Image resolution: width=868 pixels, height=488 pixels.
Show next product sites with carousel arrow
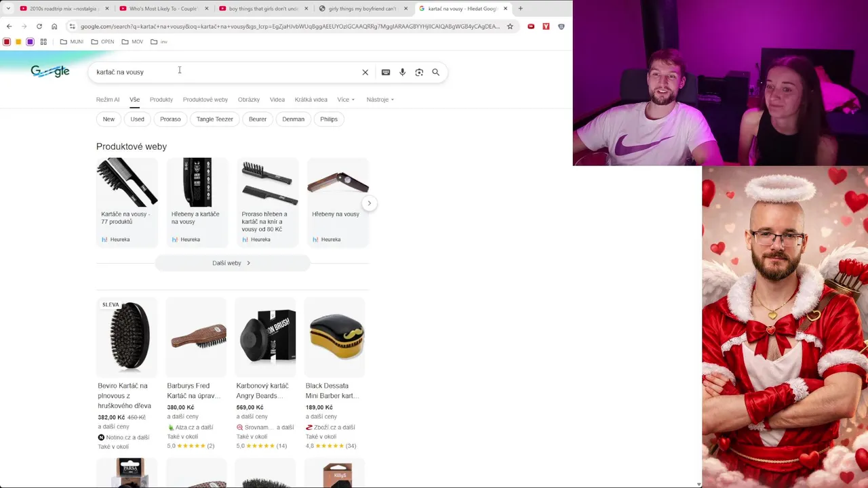tap(369, 203)
